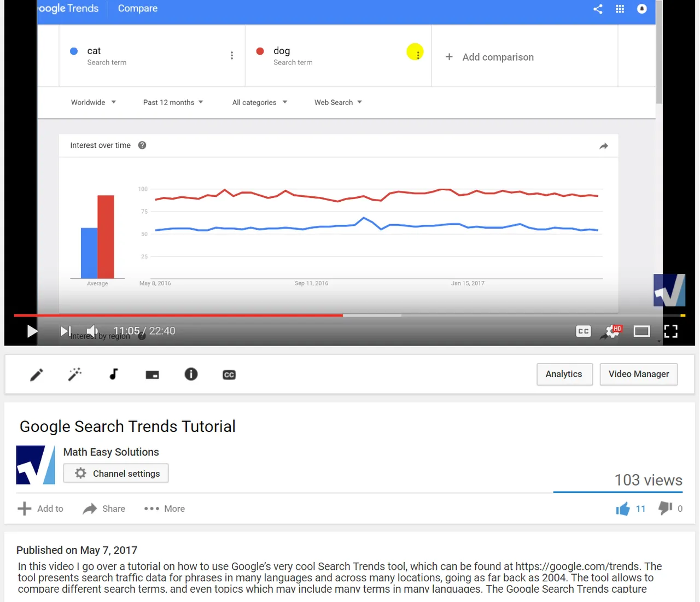Image resolution: width=700 pixels, height=602 pixels.
Task: Open the Web Search type dropdown
Action: coord(338,102)
